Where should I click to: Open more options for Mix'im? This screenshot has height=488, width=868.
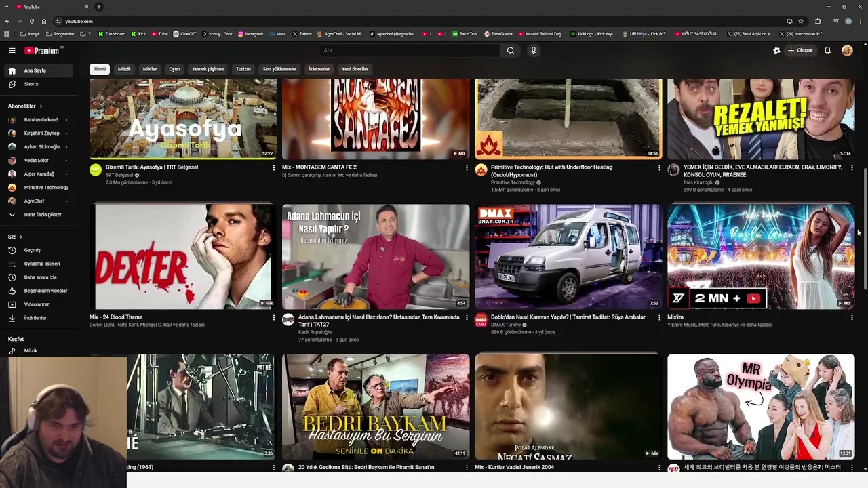pos(852,318)
